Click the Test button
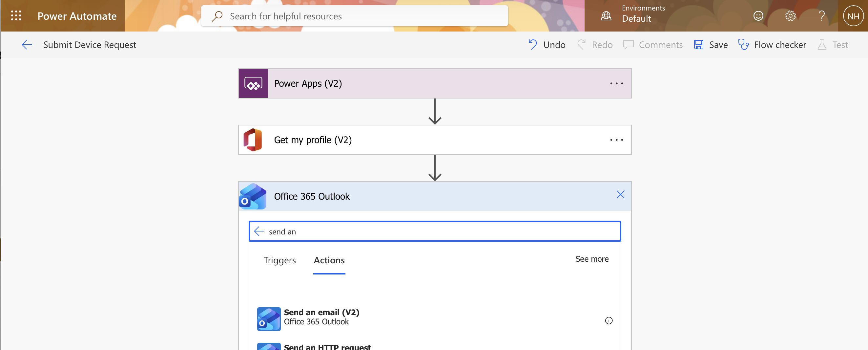The image size is (868, 350). point(833,45)
